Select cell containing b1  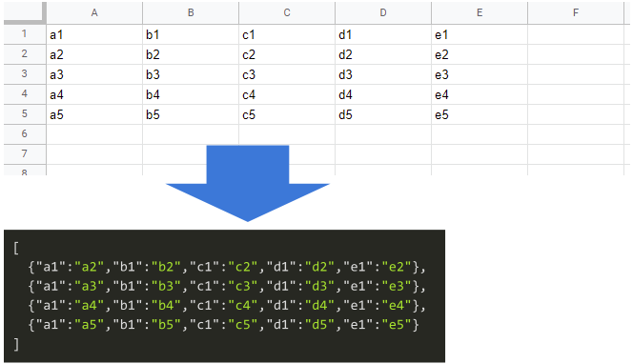(x=191, y=34)
